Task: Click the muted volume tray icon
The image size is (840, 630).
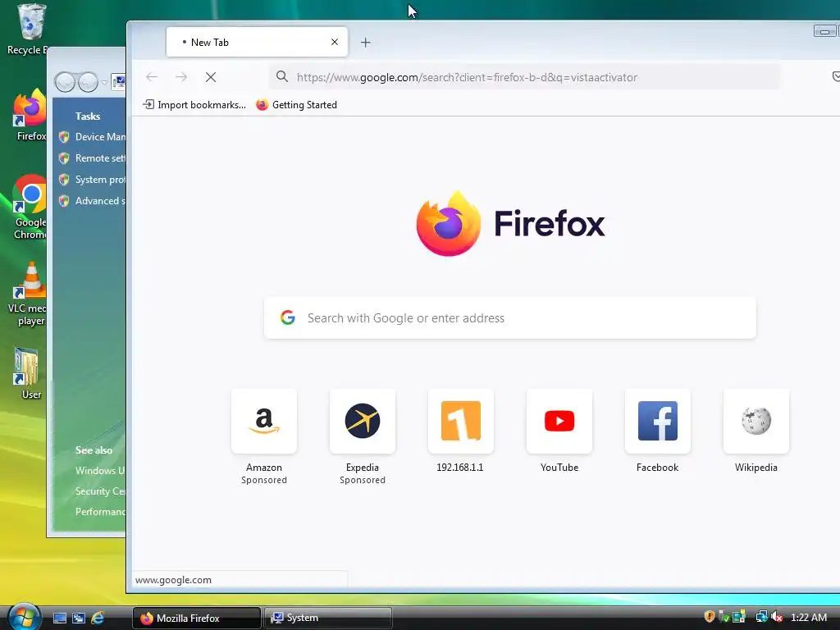Action: click(777, 617)
